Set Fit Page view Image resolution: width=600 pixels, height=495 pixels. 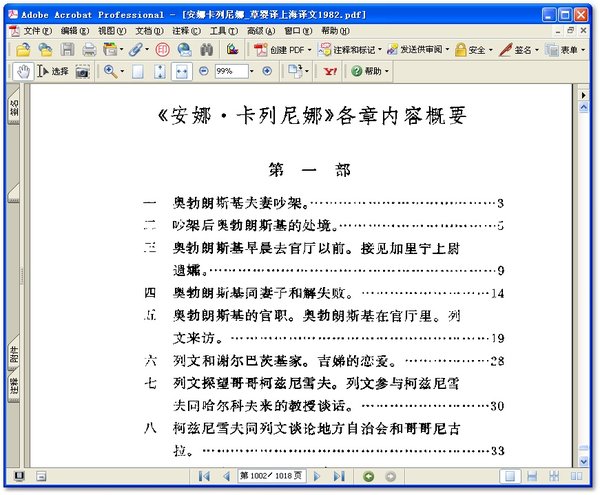tap(160, 72)
